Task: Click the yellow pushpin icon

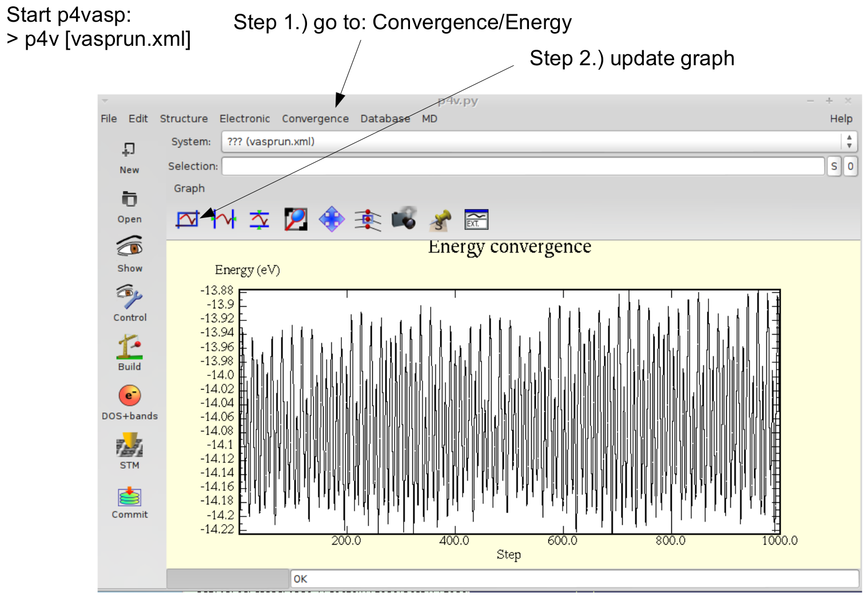Action: 440,219
